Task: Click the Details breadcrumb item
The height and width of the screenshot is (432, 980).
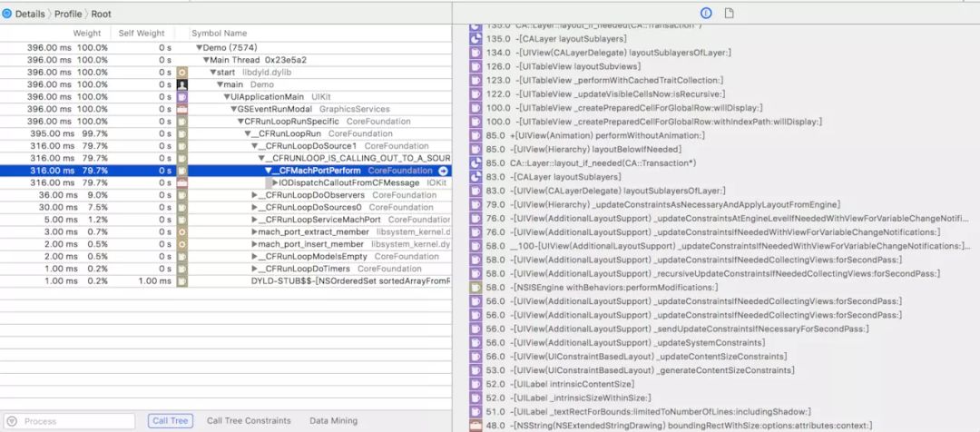Action: 30,14
